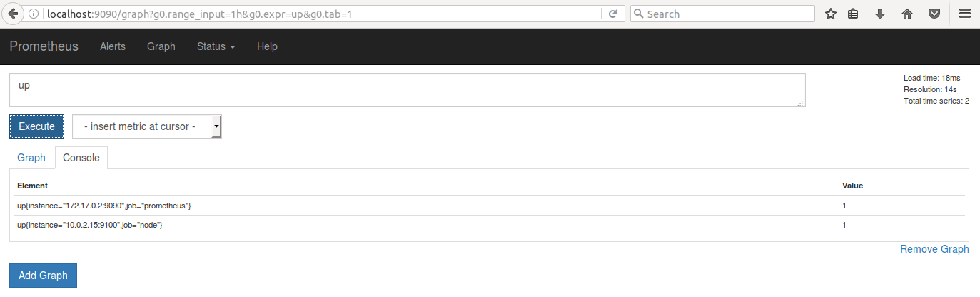
Task: Open the Help navbar link
Action: pyautogui.click(x=267, y=46)
